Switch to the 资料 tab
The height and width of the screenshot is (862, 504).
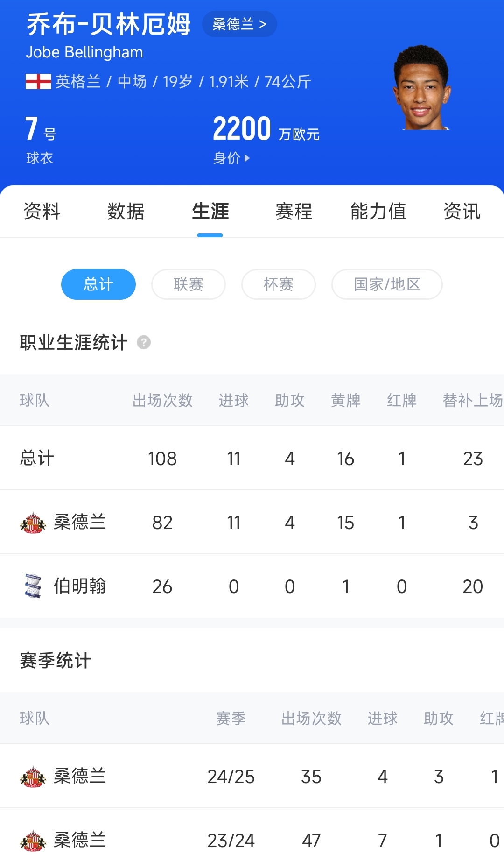(x=42, y=212)
